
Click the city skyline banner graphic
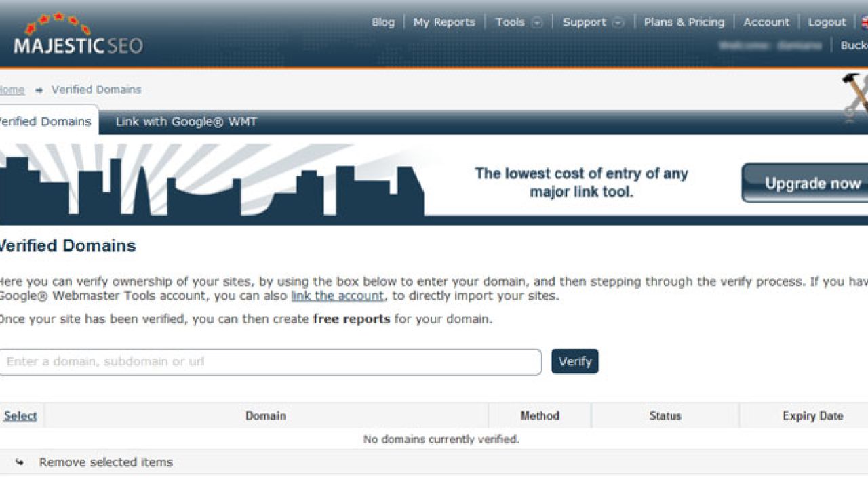pyautogui.click(x=210, y=183)
